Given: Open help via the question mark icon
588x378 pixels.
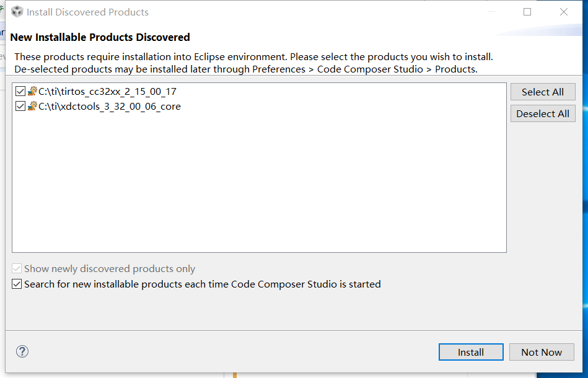Looking at the screenshot, I should pyautogui.click(x=22, y=351).
